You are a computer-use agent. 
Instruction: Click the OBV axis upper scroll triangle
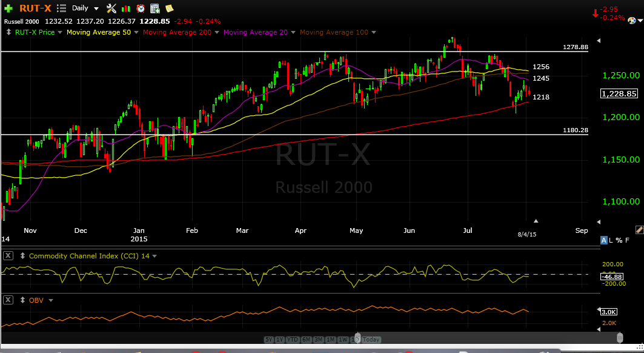click(599, 309)
